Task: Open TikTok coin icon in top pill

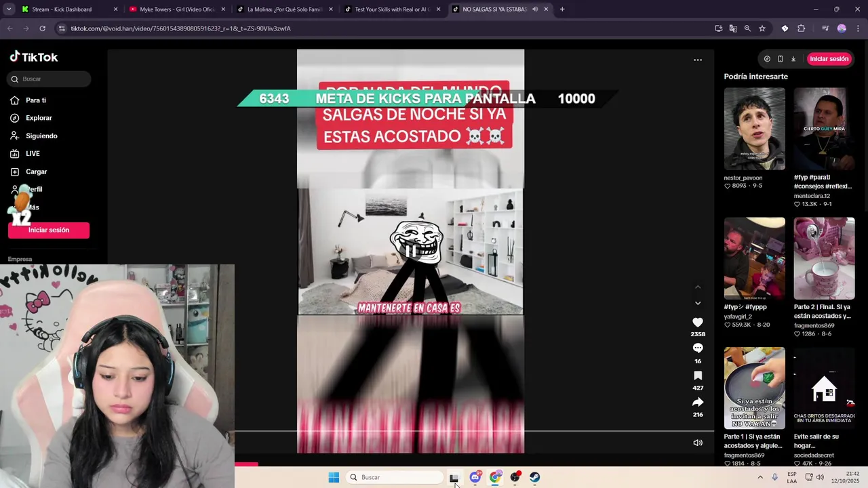Action: 767,59
